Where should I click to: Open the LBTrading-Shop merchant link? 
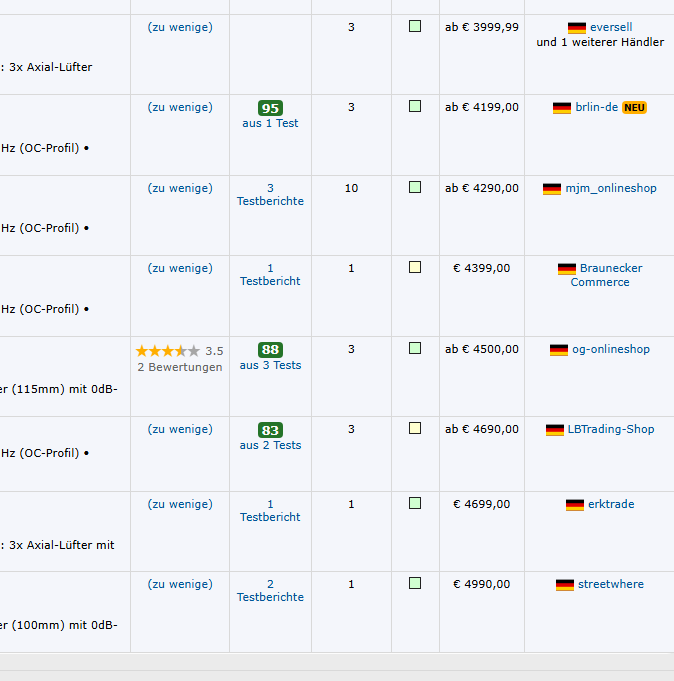tap(611, 429)
